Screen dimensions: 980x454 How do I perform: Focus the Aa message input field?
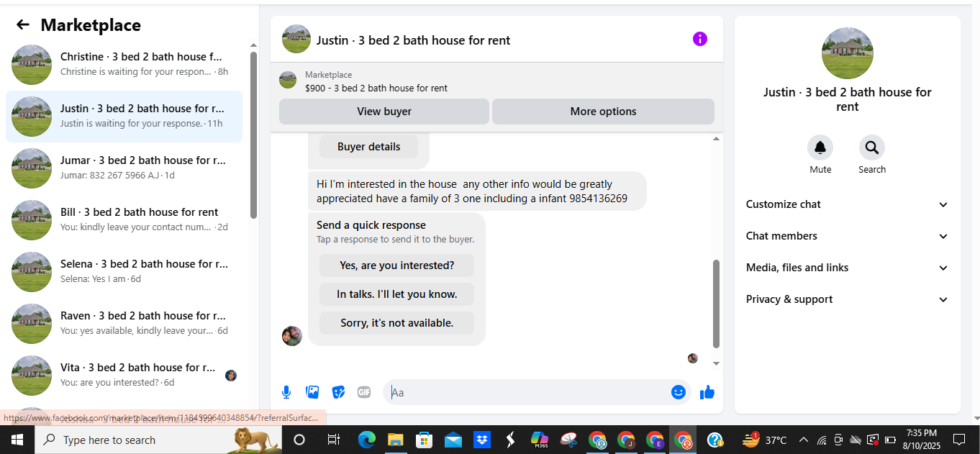tap(529, 392)
